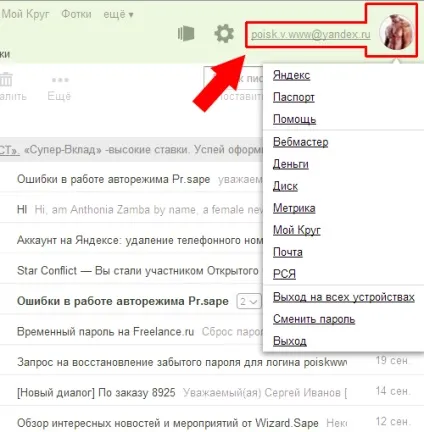Open email Ошибки в работе авторежима with уважаем preview
This screenshot has height=432, width=424.
click(131, 179)
